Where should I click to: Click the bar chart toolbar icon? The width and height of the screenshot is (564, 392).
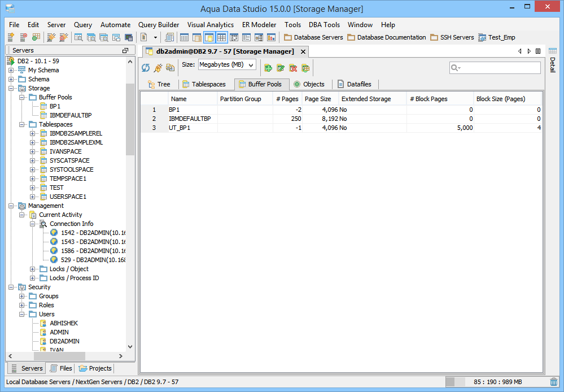click(x=271, y=37)
